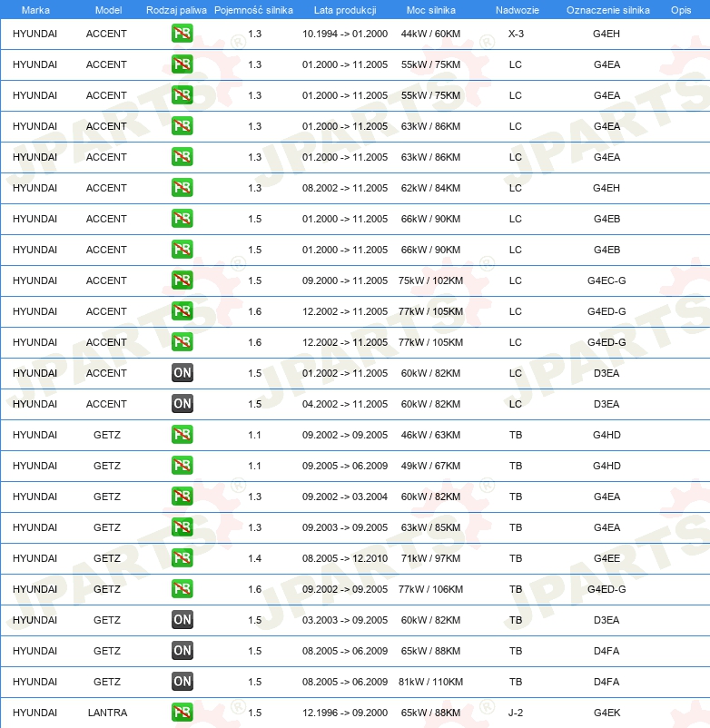Image resolution: width=710 pixels, height=728 pixels.
Task: Click the 12.1996 -> 09.2000 production years cell
Action: (x=344, y=713)
